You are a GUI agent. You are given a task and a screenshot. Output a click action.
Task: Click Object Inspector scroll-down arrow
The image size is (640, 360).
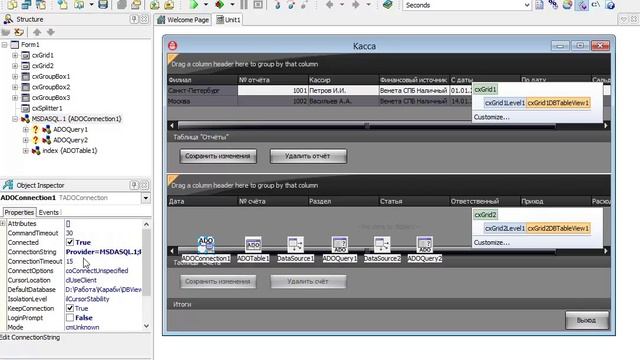click(147, 326)
